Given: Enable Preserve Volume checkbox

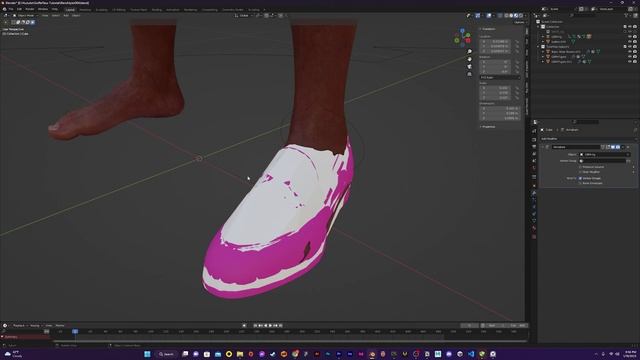Looking at the screenshot, I should pos(580,167).
